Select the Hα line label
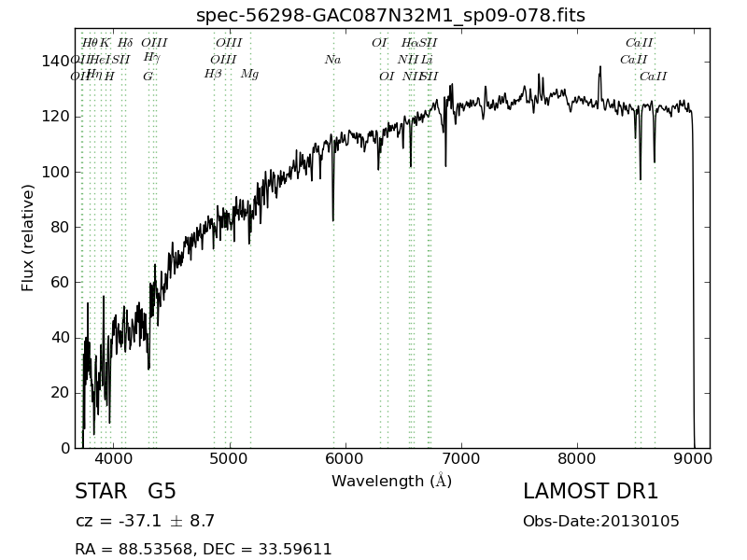The width and height of the screenshot is (747, 560). tap(410, 43)
